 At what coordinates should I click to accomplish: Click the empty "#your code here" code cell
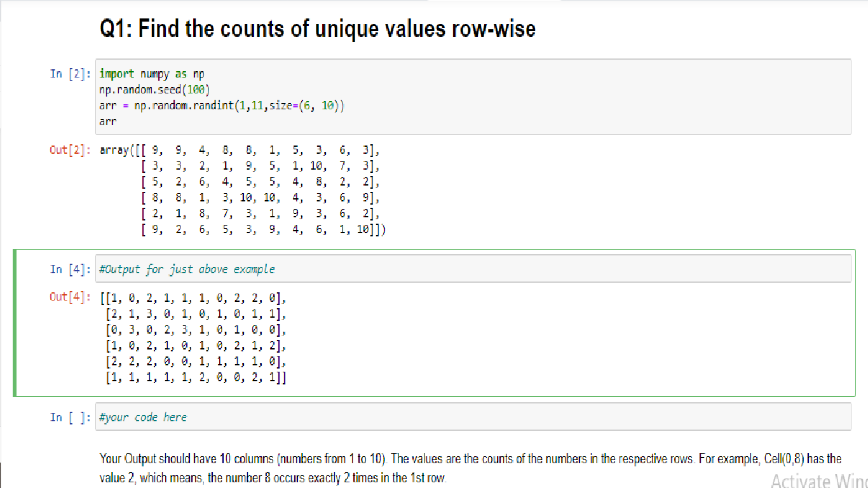click(x=473, y=417)
